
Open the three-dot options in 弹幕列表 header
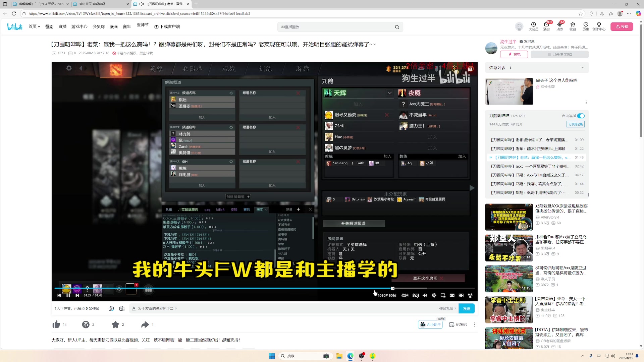pyautogui.click(x=511, y=67)
